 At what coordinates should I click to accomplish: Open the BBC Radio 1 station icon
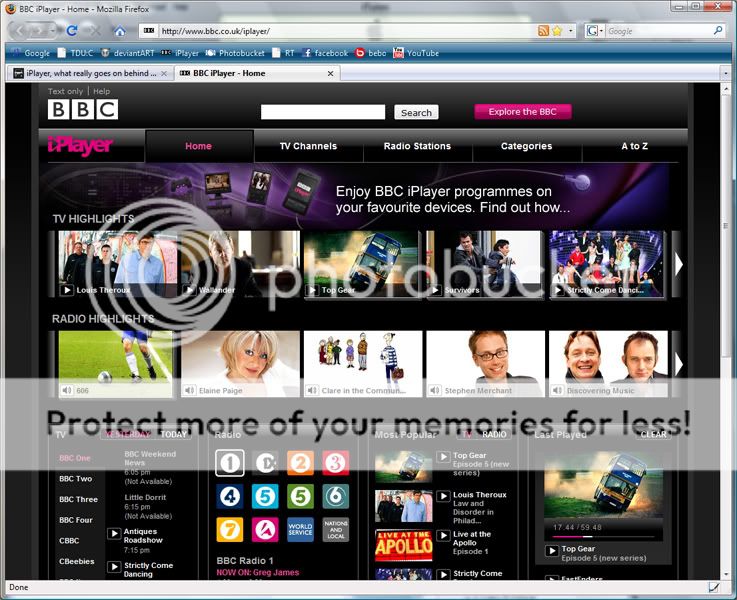tap(230, 462)
